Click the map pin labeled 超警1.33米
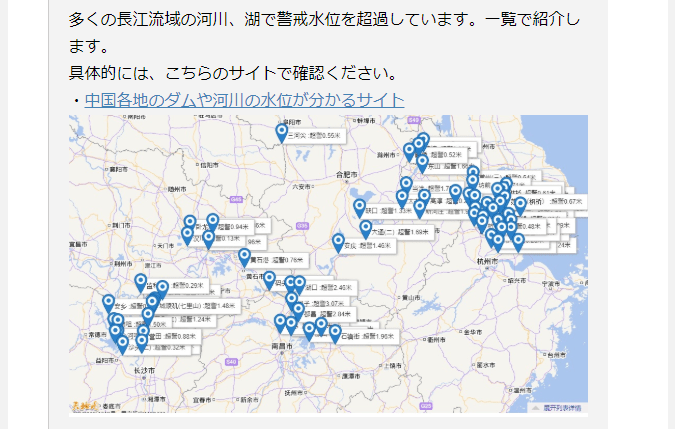The width and height of the screenshot is (675, 429). click(x=359, y=208)
